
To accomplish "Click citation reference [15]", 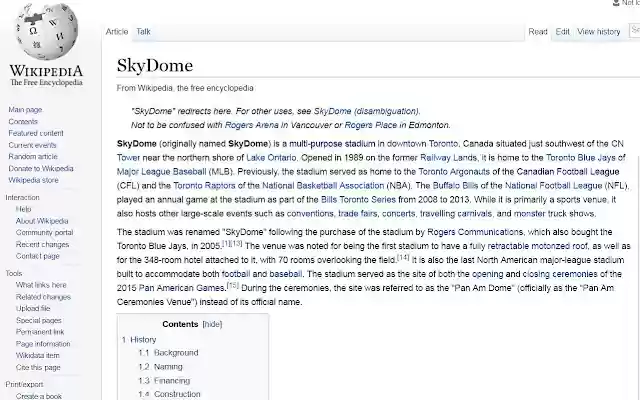I will click(x=233, y=285).
